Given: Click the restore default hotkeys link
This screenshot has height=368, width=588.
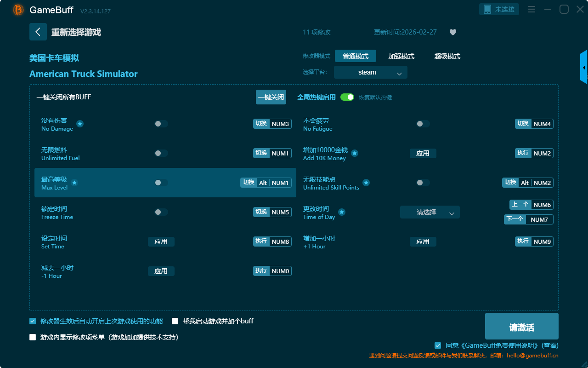Looking at the screenshot, I should (375, 98).
